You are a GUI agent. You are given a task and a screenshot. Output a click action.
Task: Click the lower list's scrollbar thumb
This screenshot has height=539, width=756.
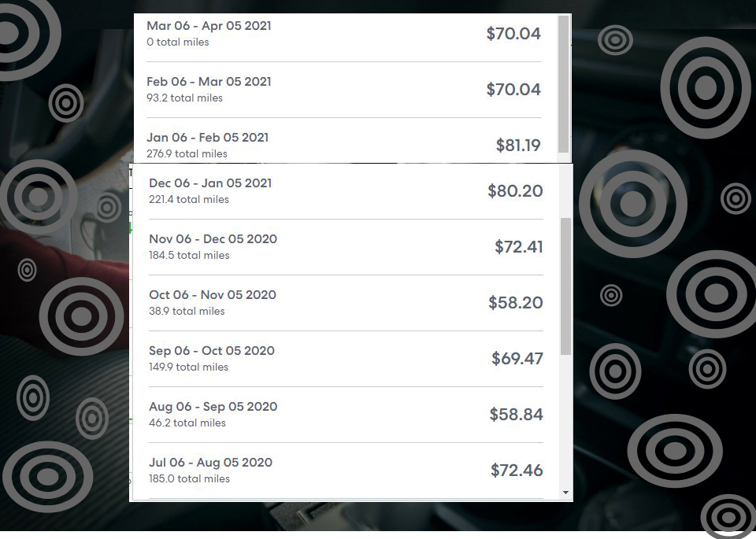point(565,286)
